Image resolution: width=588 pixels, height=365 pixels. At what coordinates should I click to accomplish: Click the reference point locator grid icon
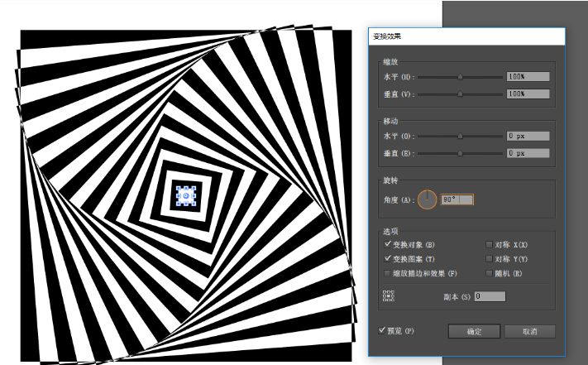389,295
